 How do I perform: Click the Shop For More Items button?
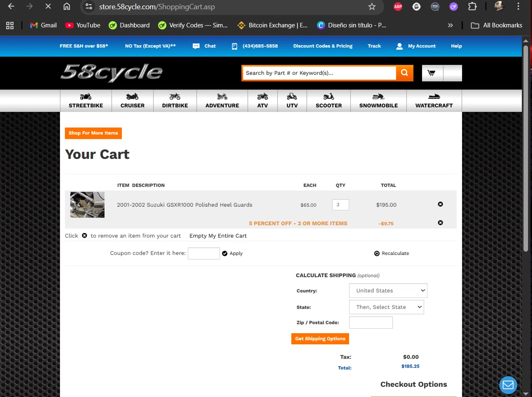tap(93, 133)
